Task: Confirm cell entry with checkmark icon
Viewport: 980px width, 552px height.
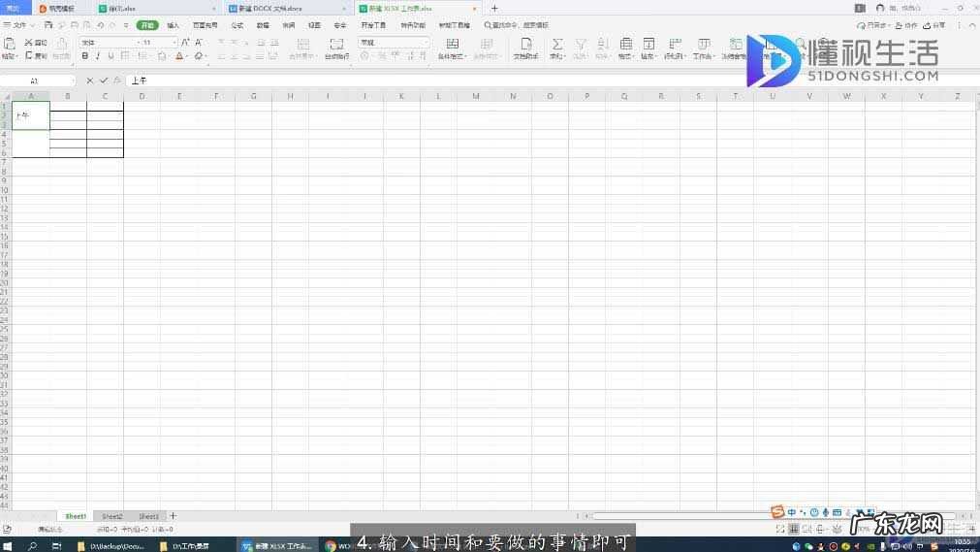Action: 104,81
